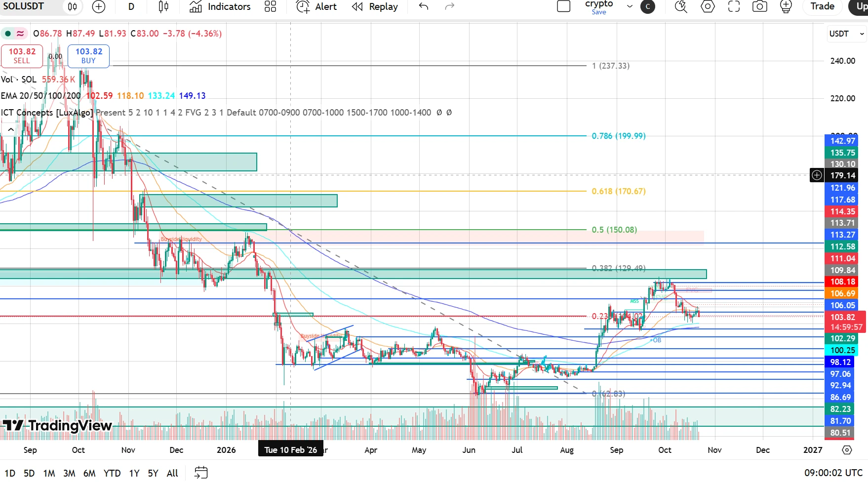Set chart range to 5Y

click(153, 473)
